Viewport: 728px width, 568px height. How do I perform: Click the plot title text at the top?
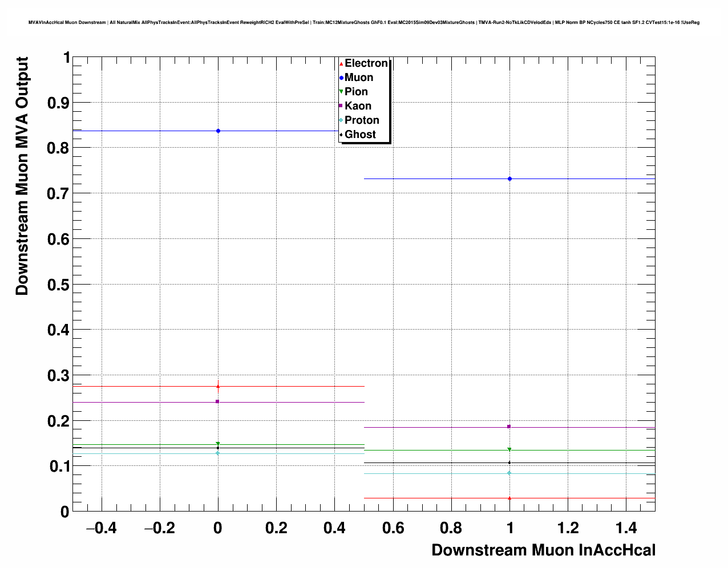click(363, 23)
